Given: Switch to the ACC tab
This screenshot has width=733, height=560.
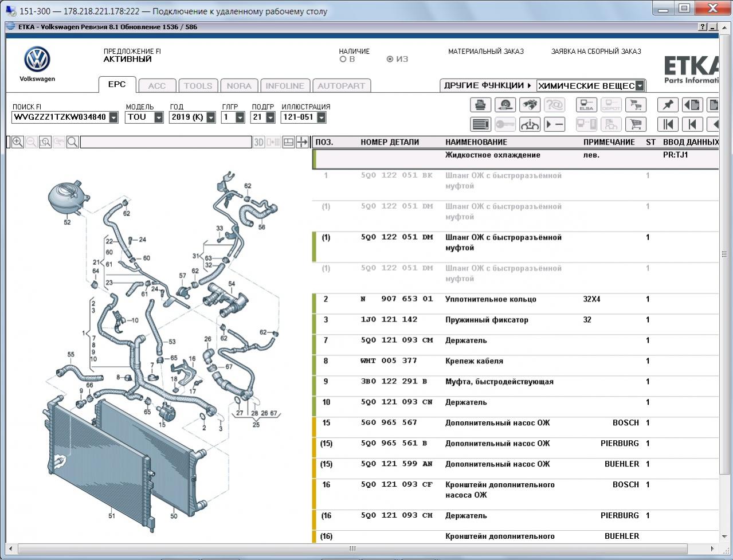Looking at the screenshot, I should (x=157, y=86).
